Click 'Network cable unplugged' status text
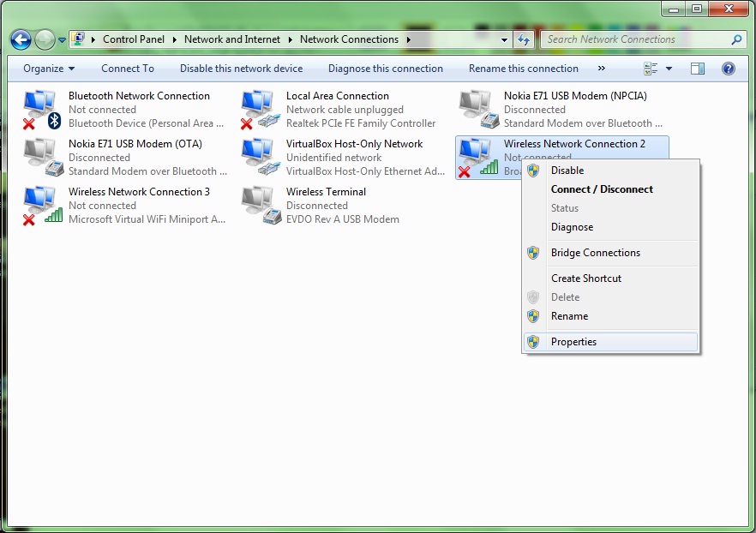756x533 pixels. click(345, 110)
